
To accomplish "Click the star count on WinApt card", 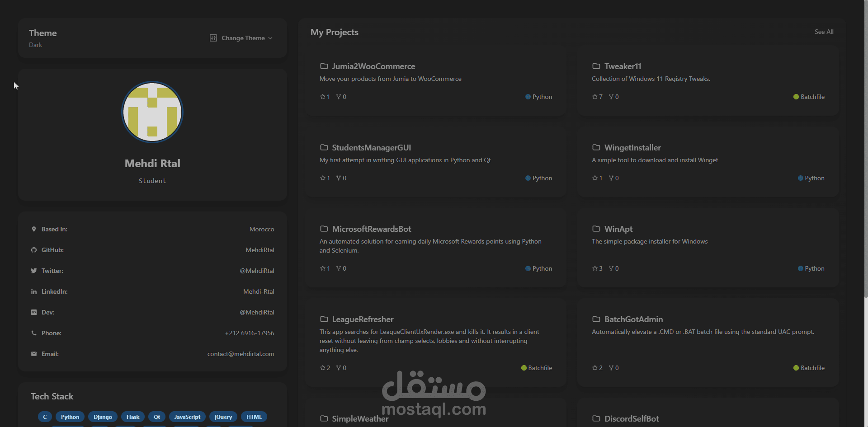I will pos(597,268).
